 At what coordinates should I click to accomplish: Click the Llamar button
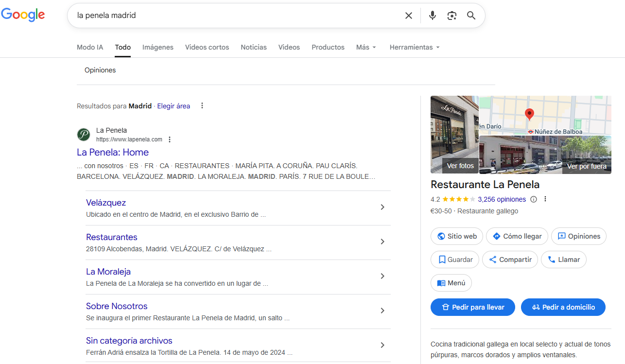click(564, 260)
